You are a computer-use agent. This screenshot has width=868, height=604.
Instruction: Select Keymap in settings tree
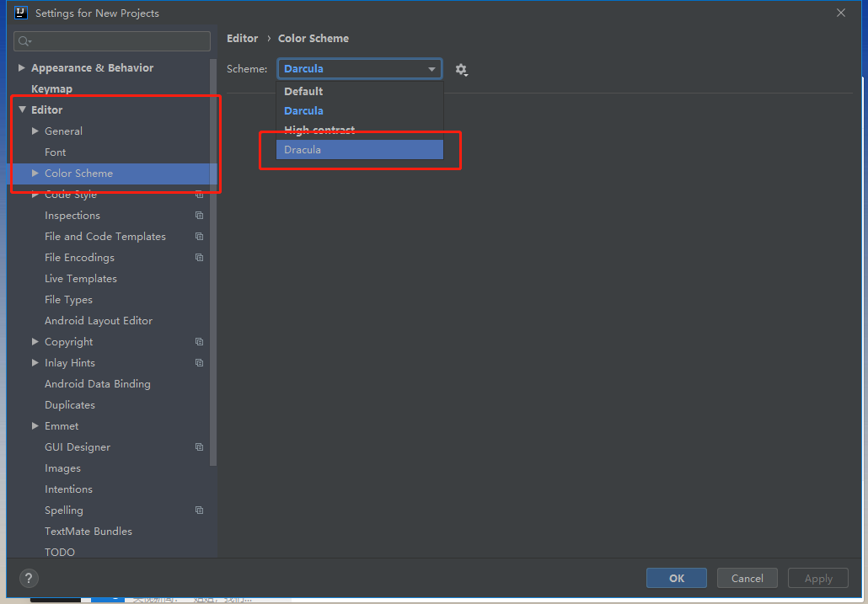click(x=52, y=89)
